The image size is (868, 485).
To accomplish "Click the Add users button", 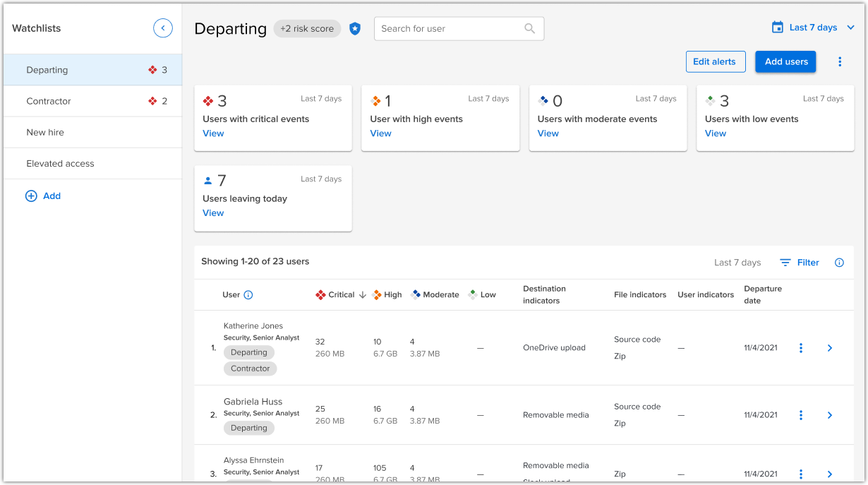I will pos(785,62).
